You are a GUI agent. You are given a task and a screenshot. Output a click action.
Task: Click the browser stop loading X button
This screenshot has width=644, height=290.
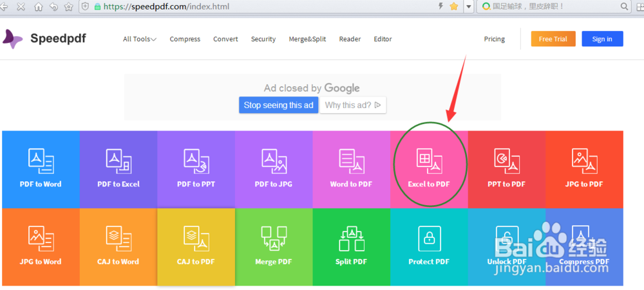click(21, 6)
